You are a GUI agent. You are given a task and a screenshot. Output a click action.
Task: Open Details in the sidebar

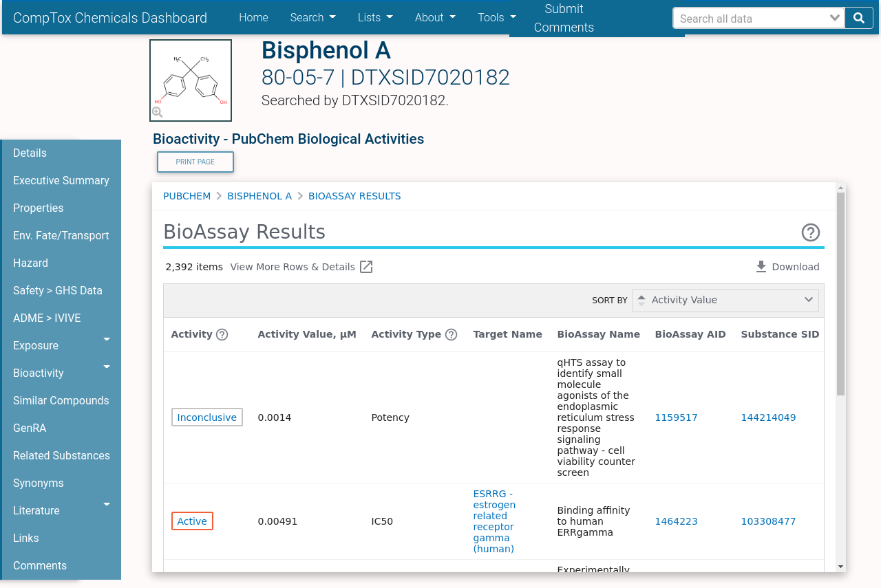pyautogui.click(x=30, y=153)
